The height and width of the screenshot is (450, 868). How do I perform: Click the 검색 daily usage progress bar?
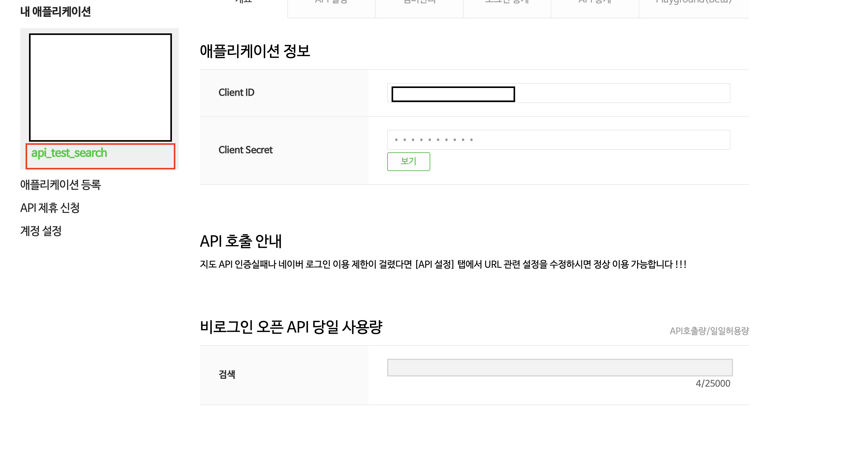(x=559, y=367)
